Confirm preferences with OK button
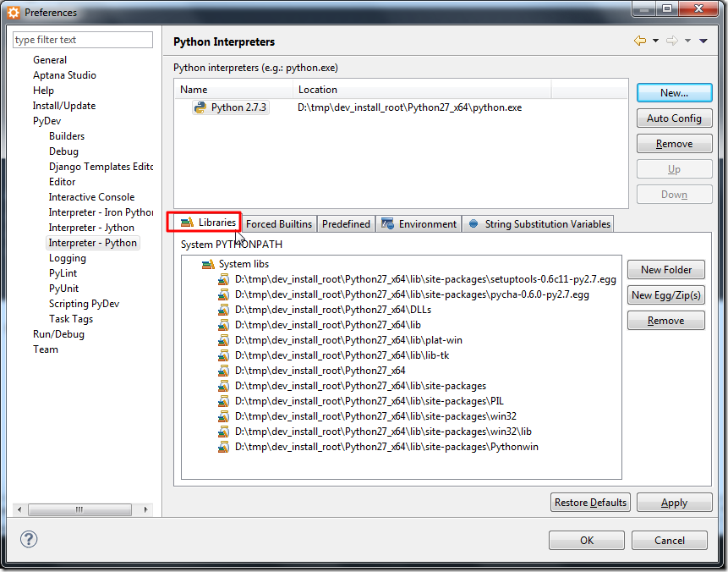The width and height of the screenshot is (728, 572). point(587,541)
